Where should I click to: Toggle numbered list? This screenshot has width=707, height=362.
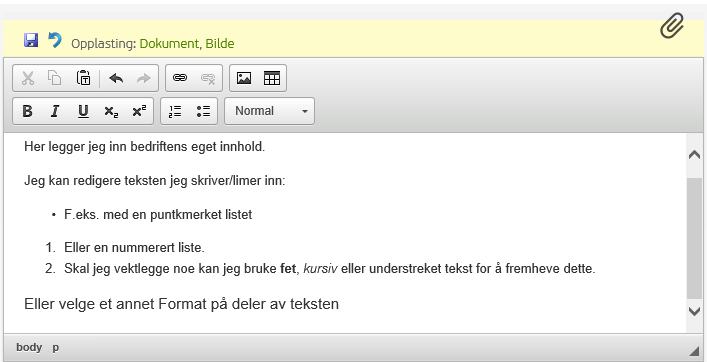tap(175, 111)
